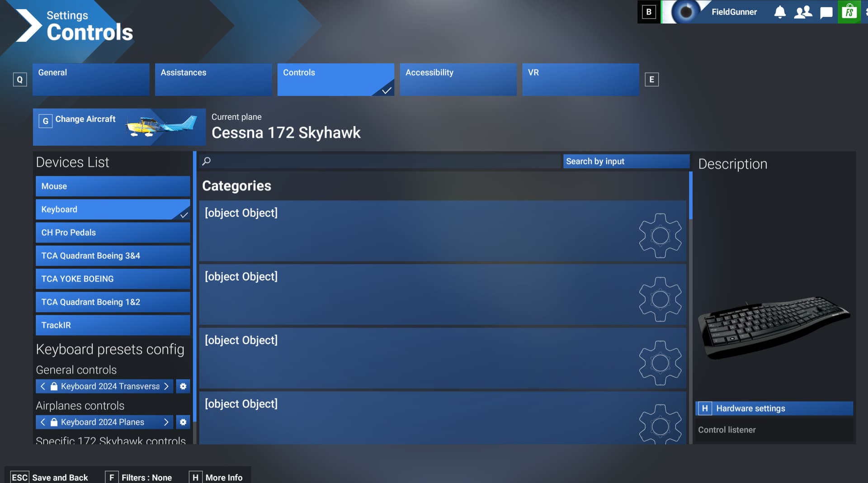Expand the third [object Object] category row

[x=443, y=358]
